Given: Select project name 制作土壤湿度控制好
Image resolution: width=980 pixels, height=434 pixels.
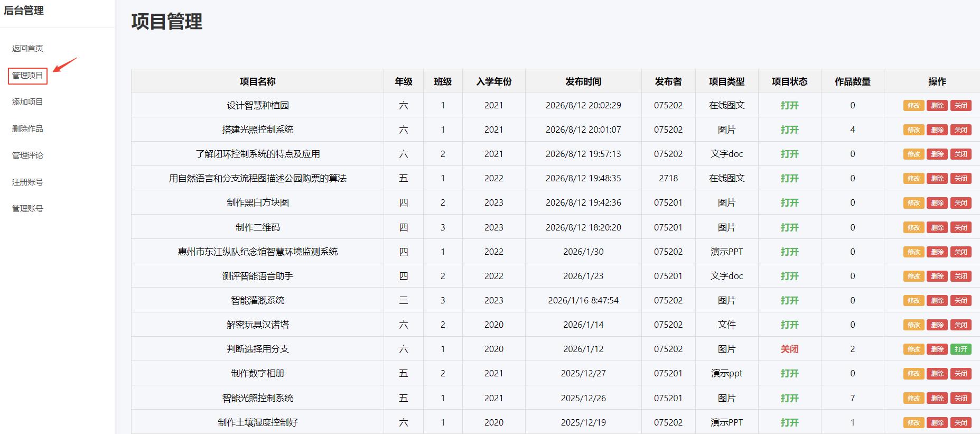Looking at the screenshot, I should [258, 422].
